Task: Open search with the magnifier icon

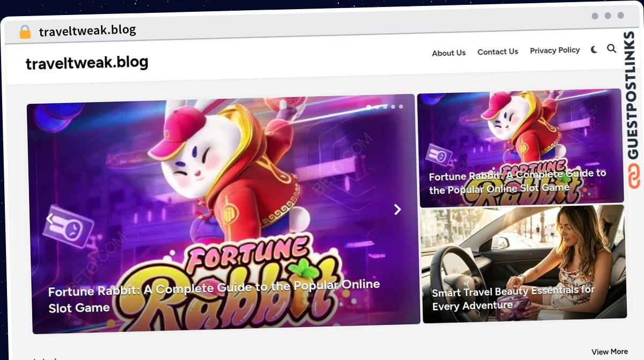Action: tap(611, 48)
